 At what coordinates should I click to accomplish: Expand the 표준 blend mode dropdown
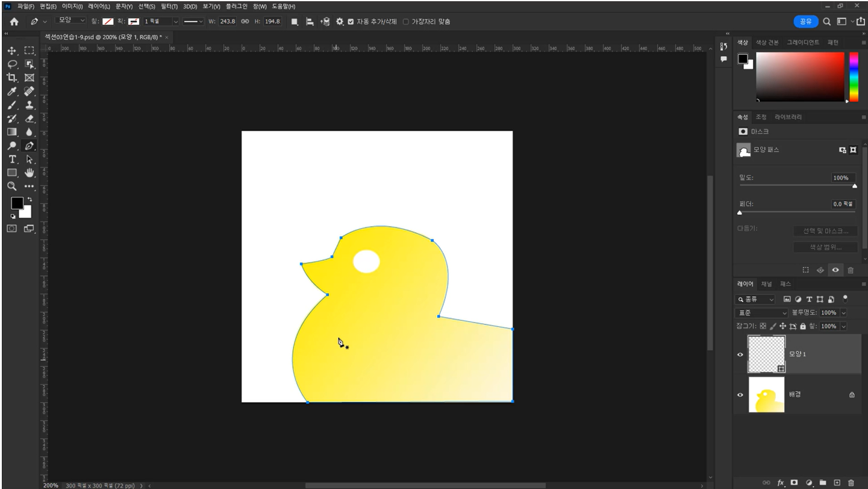pyautogui.click(x=761, y=313)
